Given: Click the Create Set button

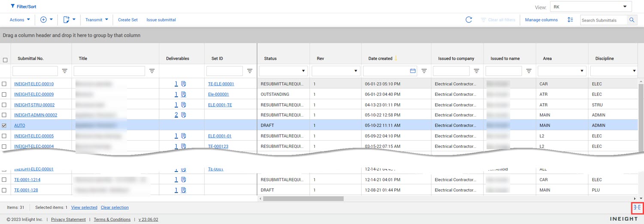Looking at the screenshot, I should pos(128,20).
